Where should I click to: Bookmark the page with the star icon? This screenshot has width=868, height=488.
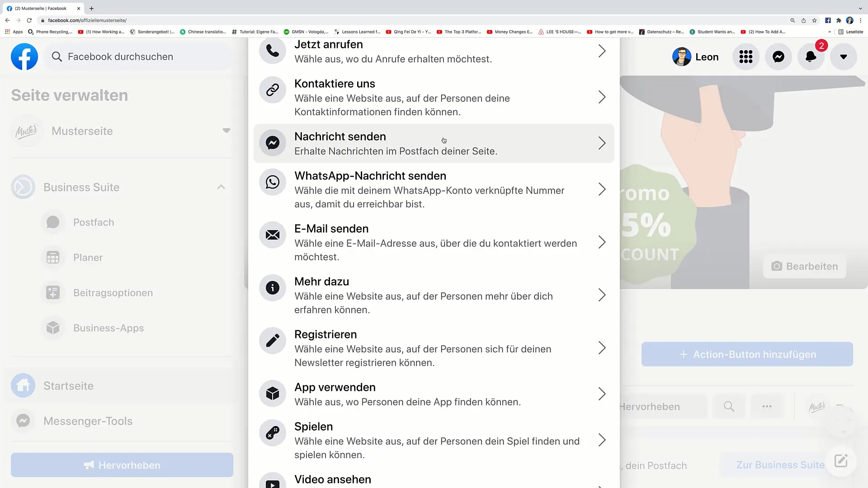pyautogui.click(x=814, y=20)
